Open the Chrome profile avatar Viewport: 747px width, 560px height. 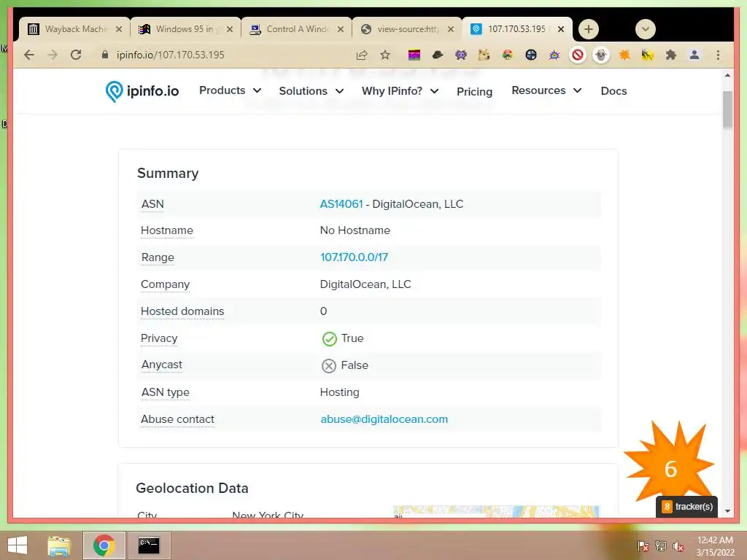pos(694,55)
